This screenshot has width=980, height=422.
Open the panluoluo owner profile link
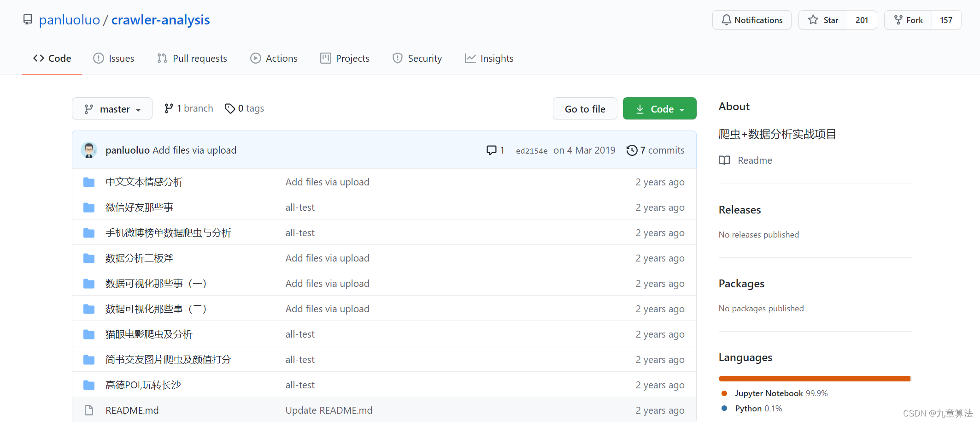click(x=70, y=20)
